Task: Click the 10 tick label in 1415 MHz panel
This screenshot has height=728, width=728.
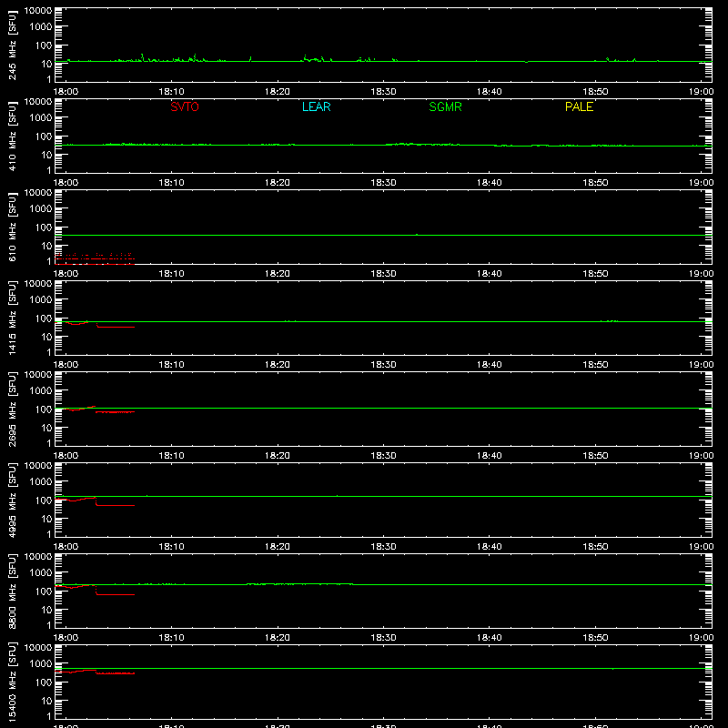Action: click(46, 337)
